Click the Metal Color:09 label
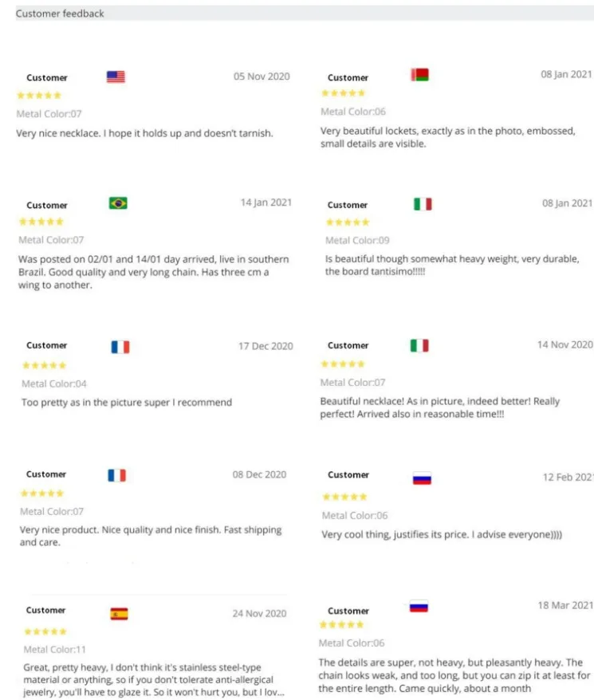Image resolution: width=594 pixels, height=700 pixels. [357, 240]
